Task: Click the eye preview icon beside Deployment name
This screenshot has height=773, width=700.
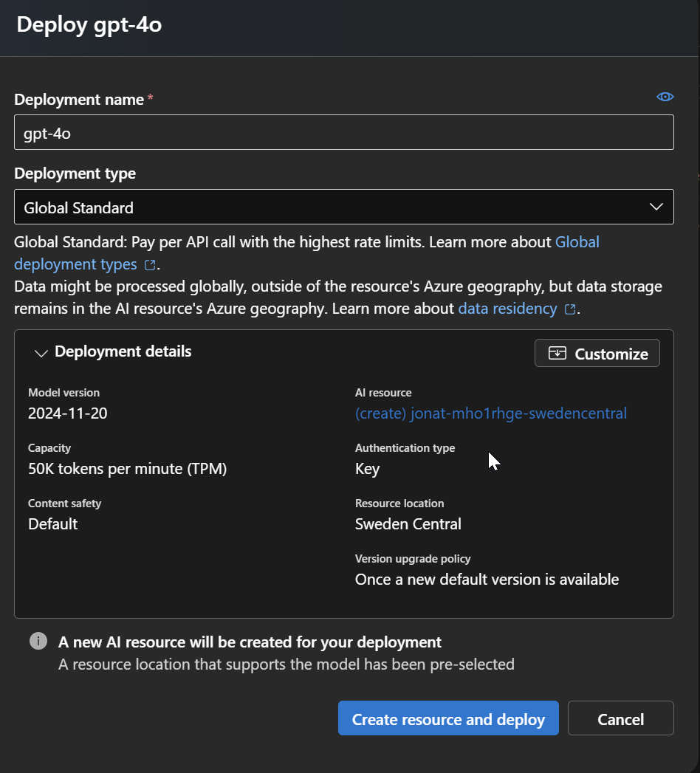Action: click(x=665, y=97)
